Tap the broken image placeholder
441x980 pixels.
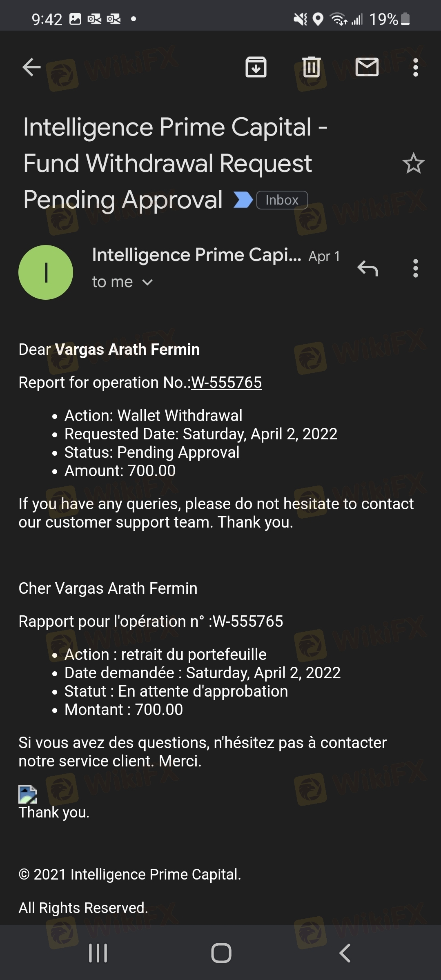tap(28, 794)
